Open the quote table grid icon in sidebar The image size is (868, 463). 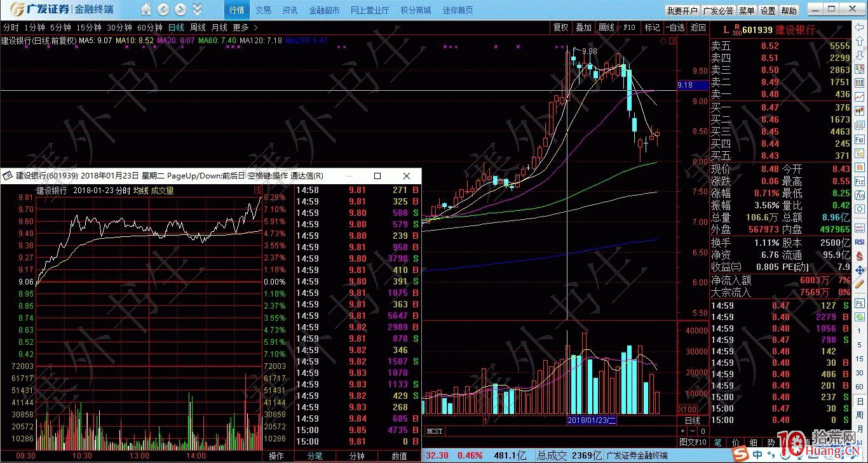(x=859, y=82)
